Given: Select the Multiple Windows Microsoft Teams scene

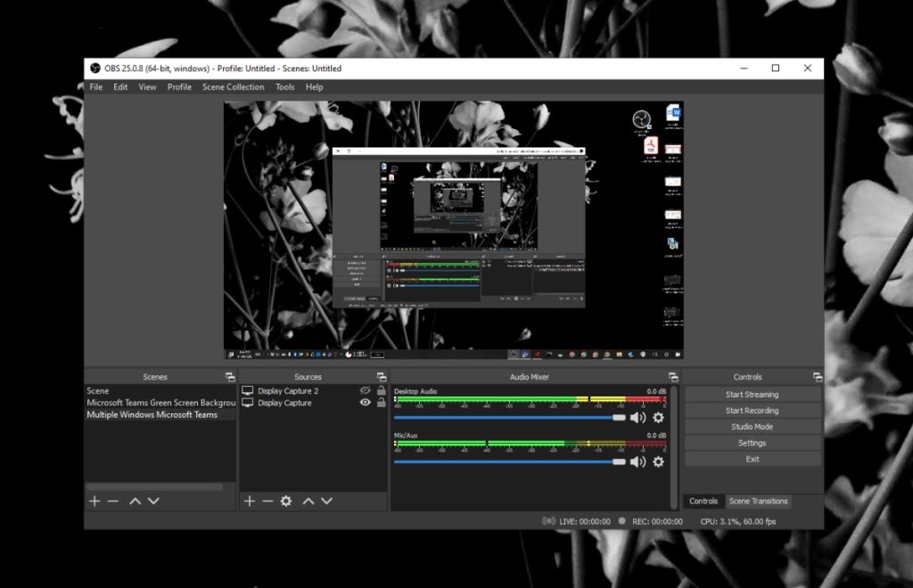Looking at the screenshot, I should coord(158,414).
